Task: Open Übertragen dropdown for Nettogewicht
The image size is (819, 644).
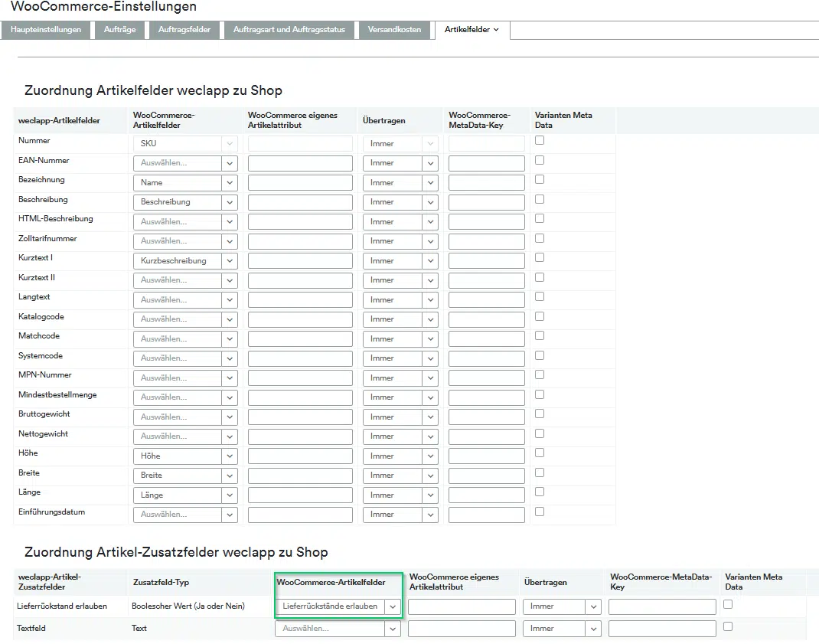Action: pos(400,436)
